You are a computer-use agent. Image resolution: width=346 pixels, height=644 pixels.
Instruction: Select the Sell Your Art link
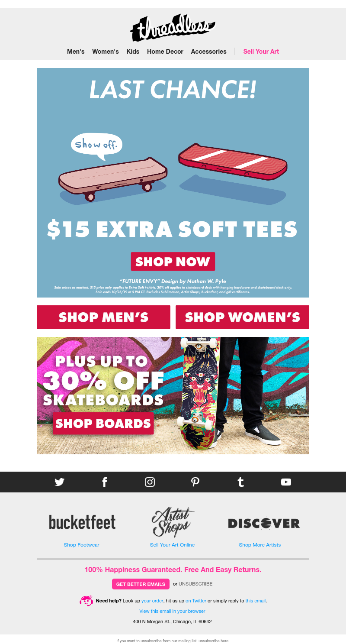261,51
